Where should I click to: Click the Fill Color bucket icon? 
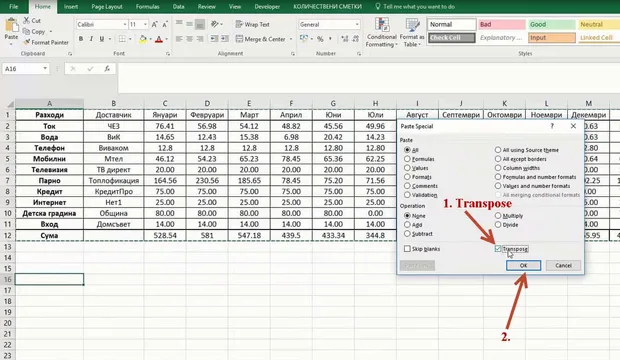[143, 39]
